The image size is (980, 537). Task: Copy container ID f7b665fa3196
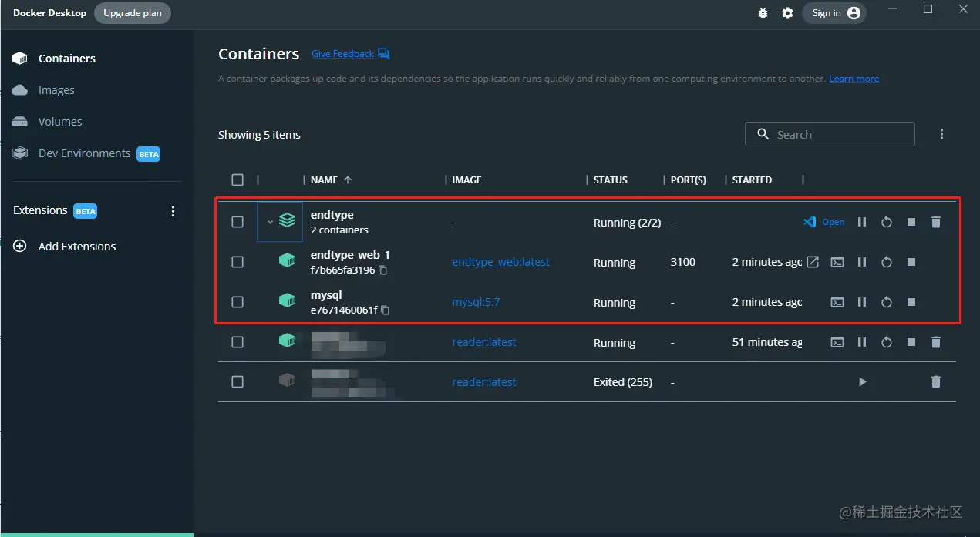[383, 270]
